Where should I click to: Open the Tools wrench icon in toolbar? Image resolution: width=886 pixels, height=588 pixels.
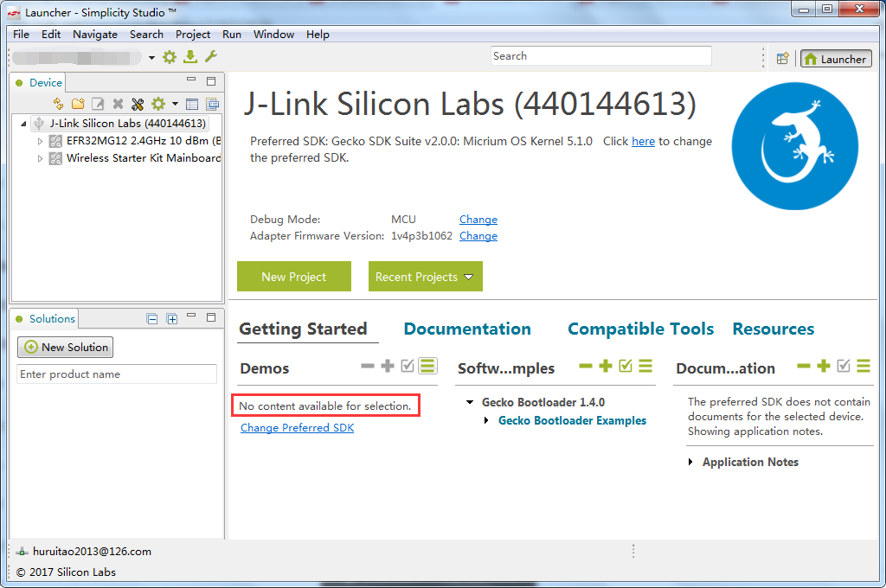(x=211, y=56)
